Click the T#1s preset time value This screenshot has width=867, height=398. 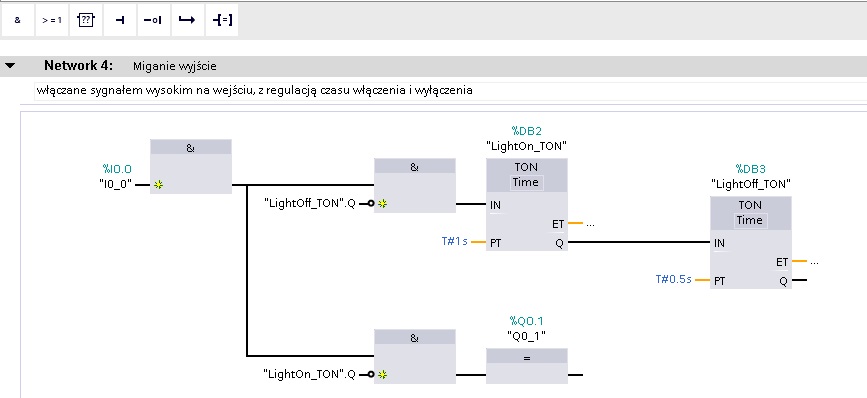click(x=455, y=242)
